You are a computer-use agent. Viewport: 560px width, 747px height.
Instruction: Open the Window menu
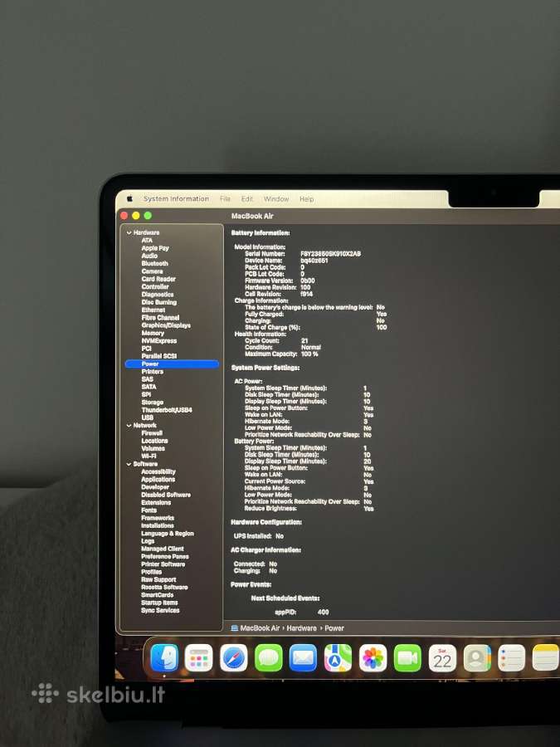(x=276, y=198)
